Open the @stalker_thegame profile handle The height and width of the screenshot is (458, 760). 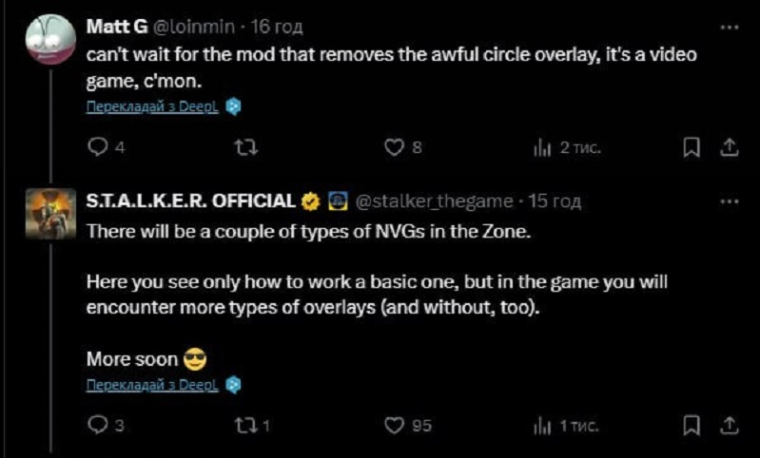click(434, 201)
